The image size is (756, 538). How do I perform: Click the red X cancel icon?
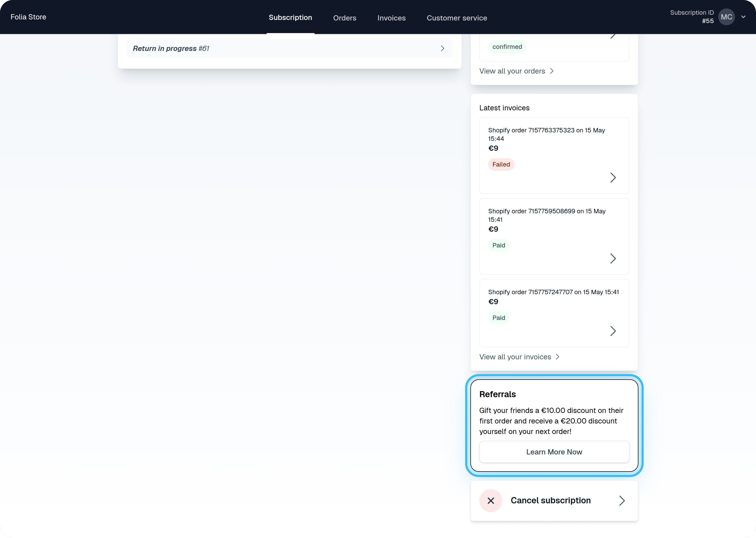[x=491, y=500]
